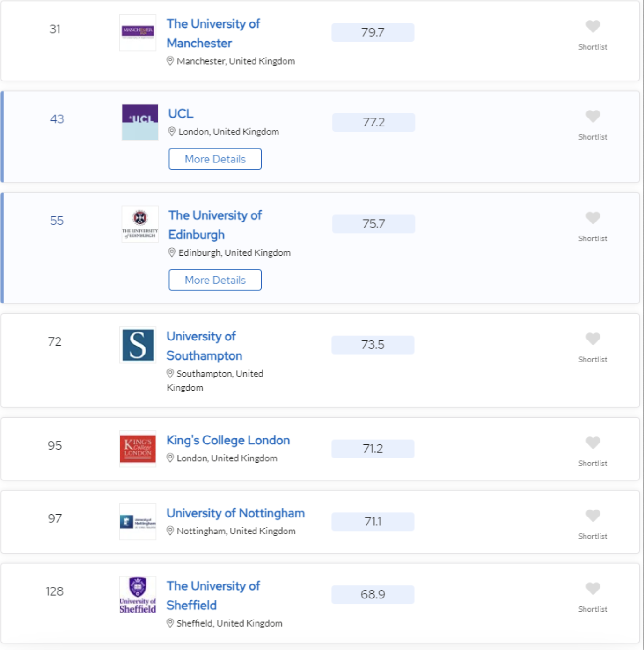Open The University of Manchester link

click(213, 33)
